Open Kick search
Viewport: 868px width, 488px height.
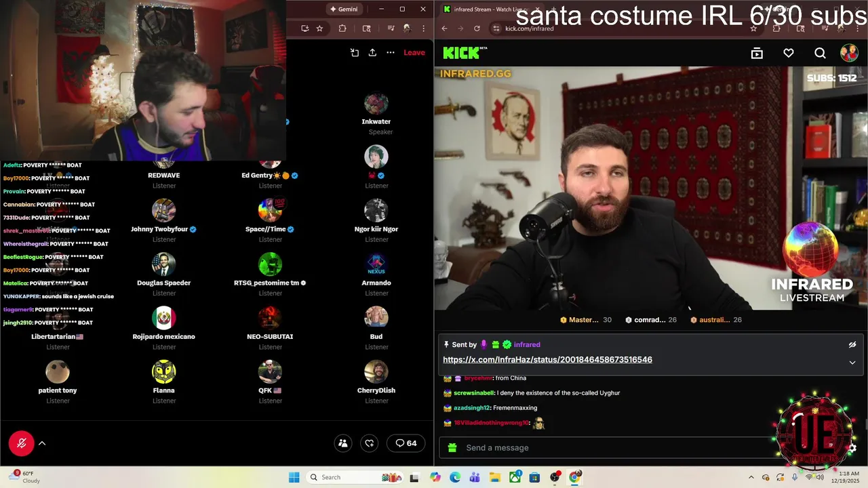coord(820,53)
